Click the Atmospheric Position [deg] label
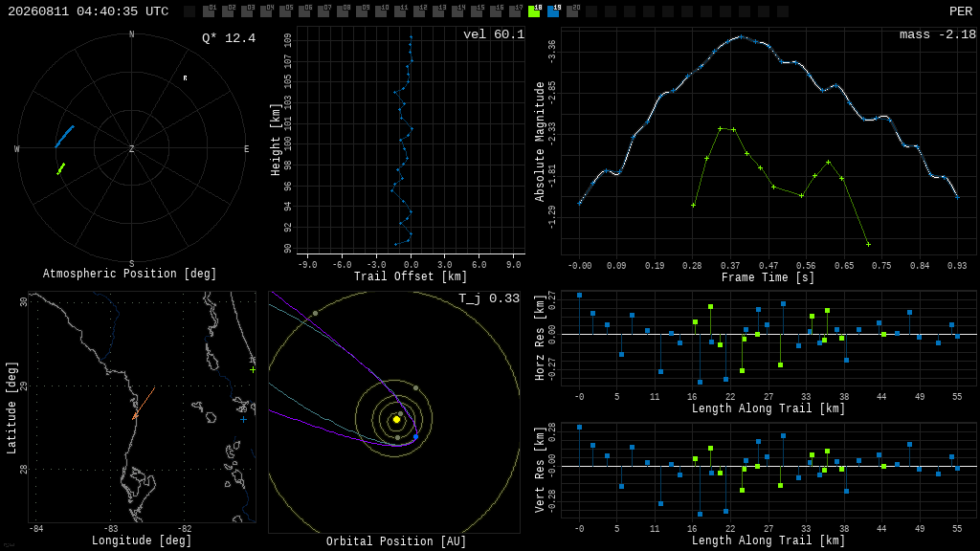The width and height of the screenshot is (980, 551). click(x=129, y=274)
